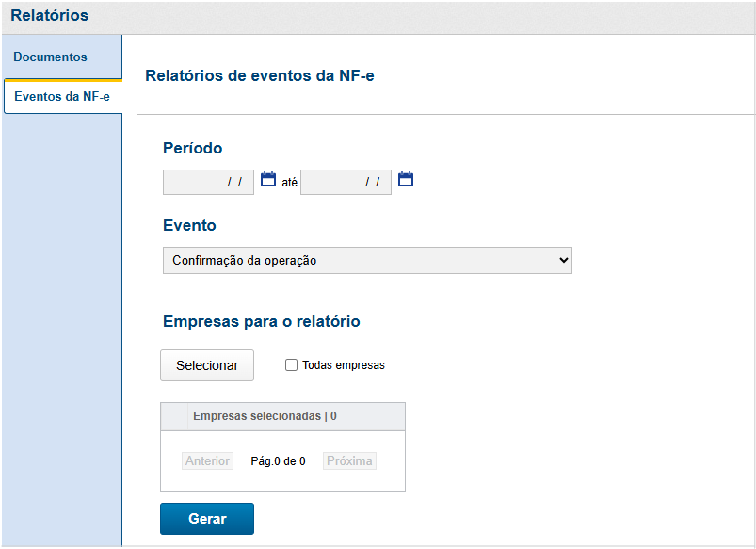Click the Evento section heading
756x549 pixels.
pos(189,226)
